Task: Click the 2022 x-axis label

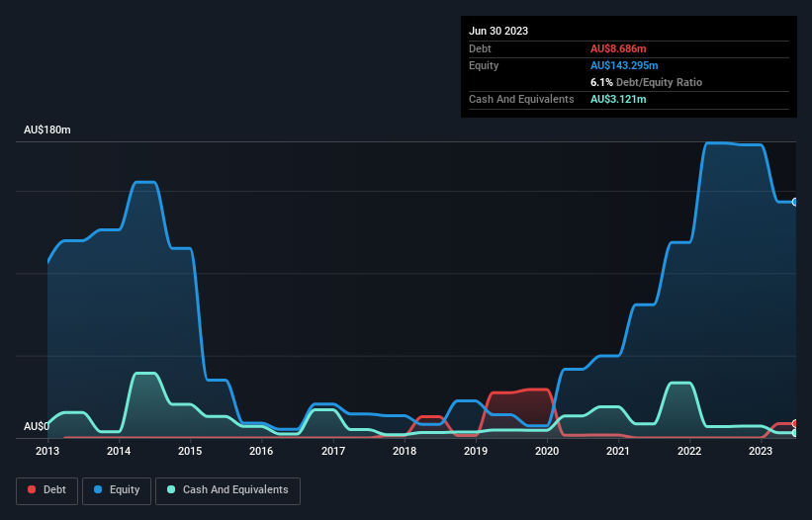Action: pyautogui.click(x=689, y=451)
